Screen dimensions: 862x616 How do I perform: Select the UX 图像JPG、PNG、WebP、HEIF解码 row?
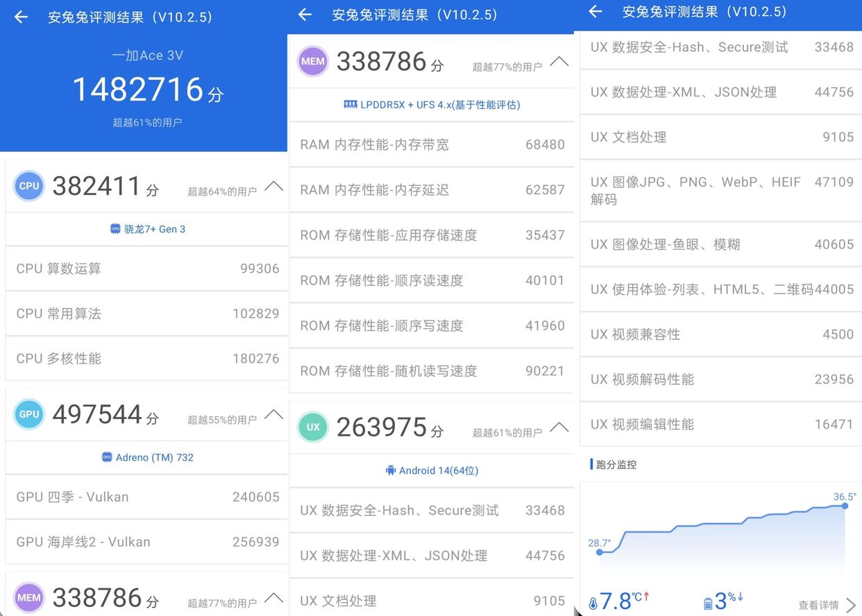(x=720, y=191)
